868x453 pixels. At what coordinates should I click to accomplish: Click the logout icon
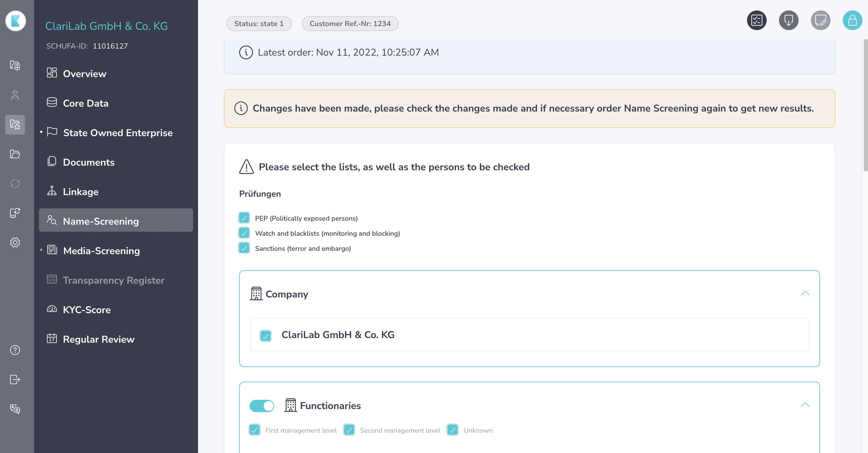(15, 380)
